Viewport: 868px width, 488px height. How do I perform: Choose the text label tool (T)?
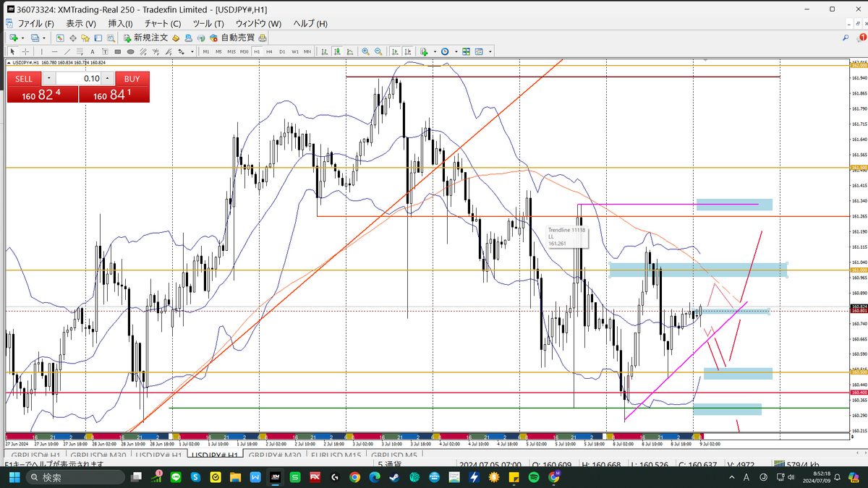click(x=105, y=51)
